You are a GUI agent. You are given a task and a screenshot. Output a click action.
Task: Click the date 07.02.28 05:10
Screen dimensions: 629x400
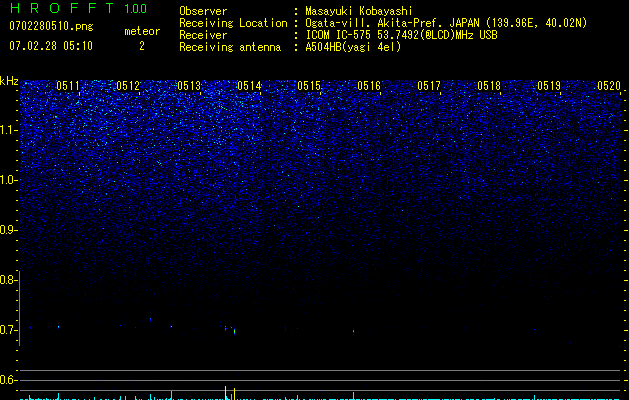coord(51,46)
